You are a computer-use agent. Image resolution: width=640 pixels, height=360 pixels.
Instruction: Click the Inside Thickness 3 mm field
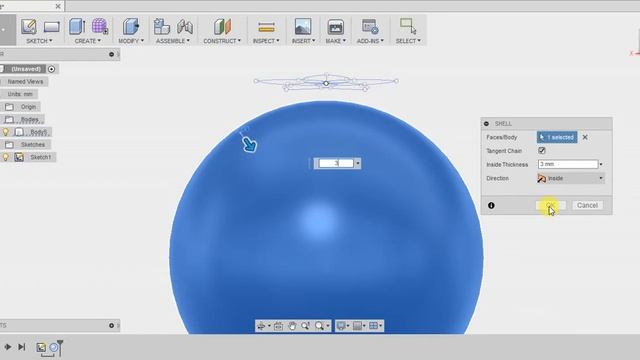coord(568,164)
